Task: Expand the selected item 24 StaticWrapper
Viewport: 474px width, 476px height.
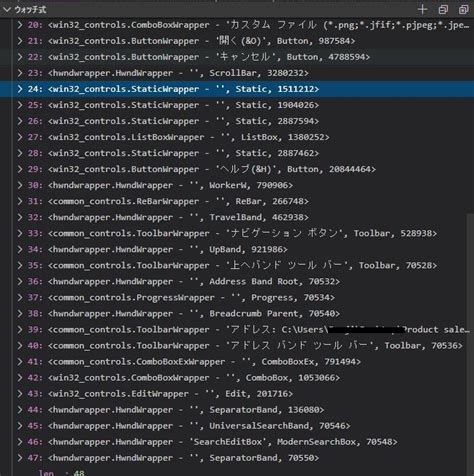Action: (20, 89)
